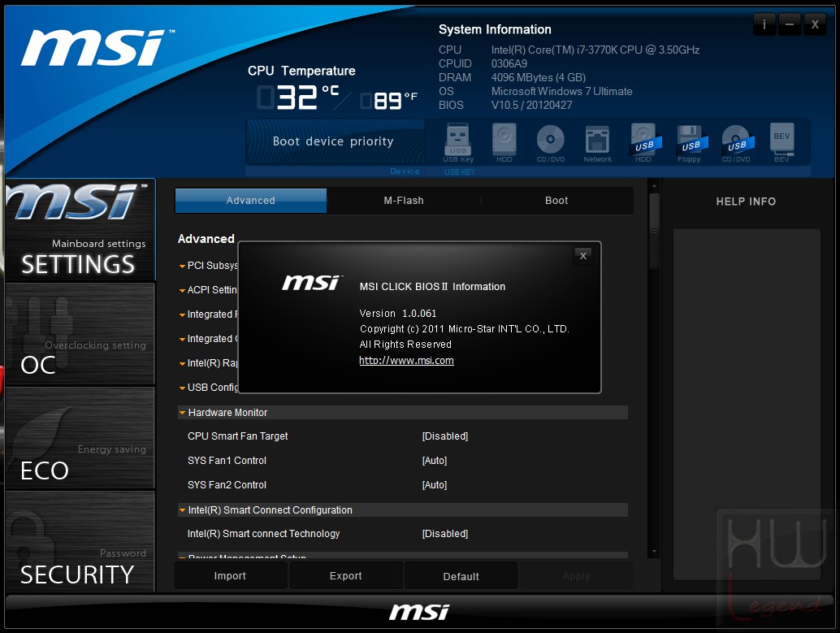
Task: Click the Boot device priority label
Action: 333,141
